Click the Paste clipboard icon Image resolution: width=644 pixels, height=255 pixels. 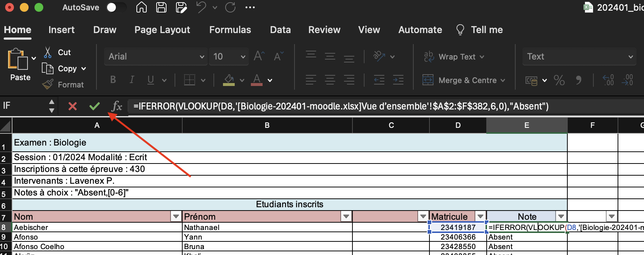pyautogui.click(x=18, y=59)
